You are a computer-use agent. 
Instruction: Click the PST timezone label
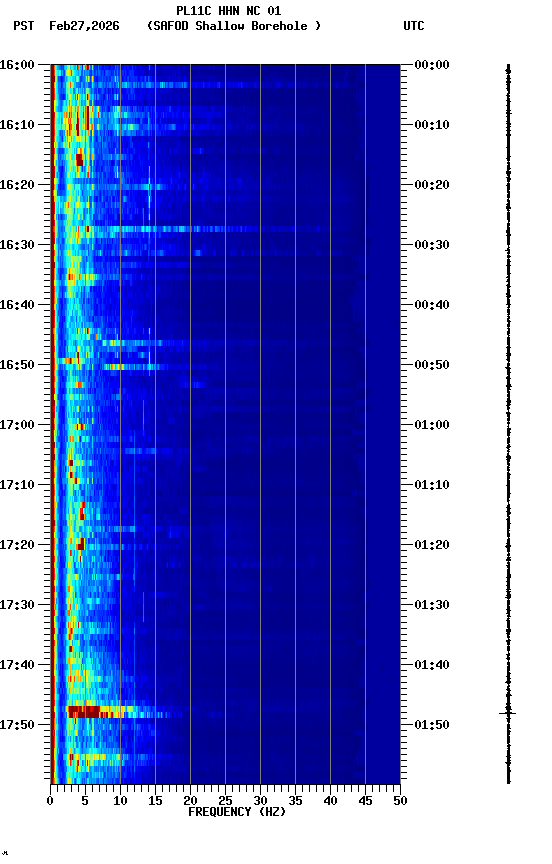click(x=24, y=26)
